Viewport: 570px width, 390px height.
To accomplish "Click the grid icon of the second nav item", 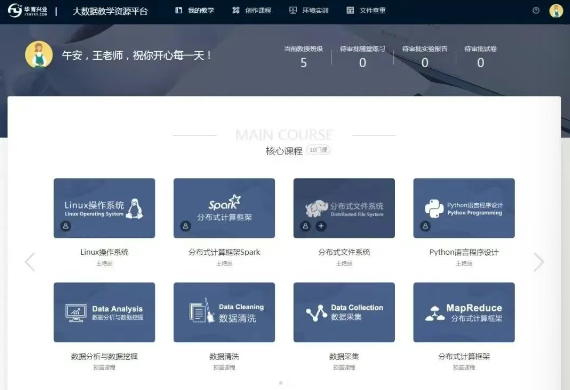I will point(236,10).
